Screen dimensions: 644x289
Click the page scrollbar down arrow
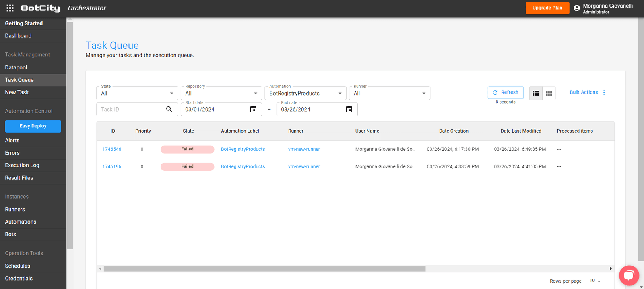coord(641,287)
